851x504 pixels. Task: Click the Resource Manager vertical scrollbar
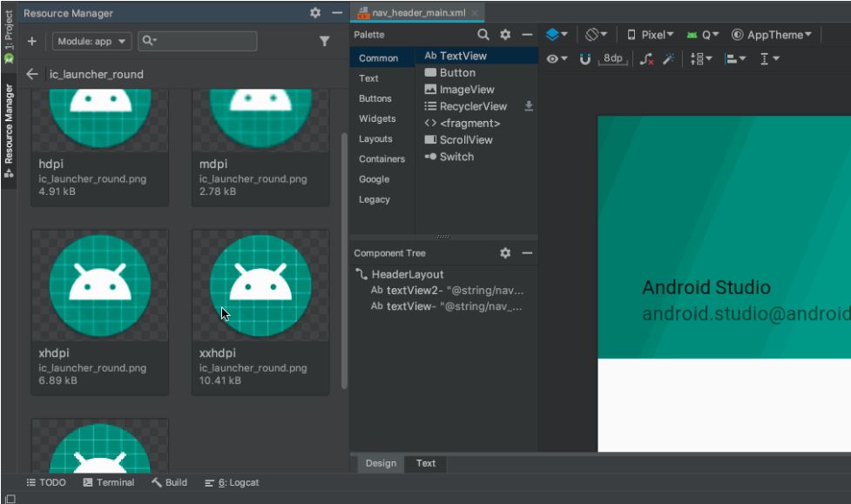(344, 260)
